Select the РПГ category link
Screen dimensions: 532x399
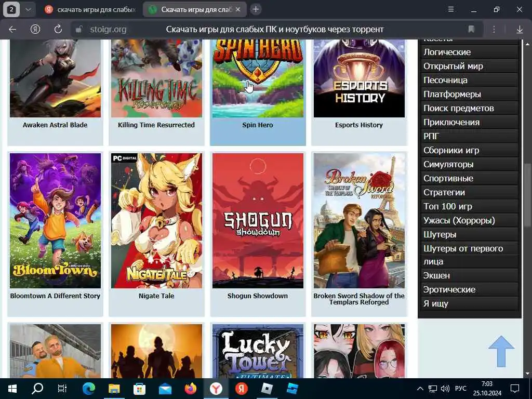(470, 136)
